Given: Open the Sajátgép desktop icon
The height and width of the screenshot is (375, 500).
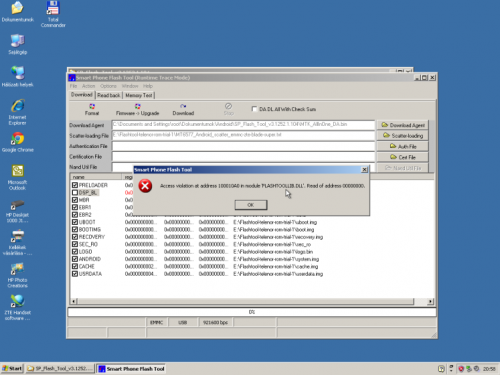Looking at the screenshot, I should click(x=17, y=44).
